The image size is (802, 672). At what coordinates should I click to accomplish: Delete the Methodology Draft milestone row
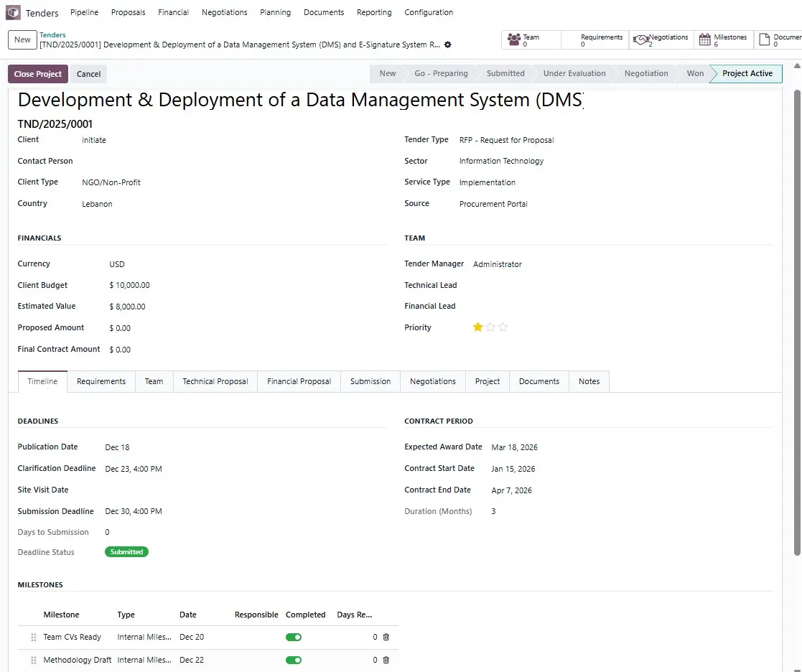[386, 660]
